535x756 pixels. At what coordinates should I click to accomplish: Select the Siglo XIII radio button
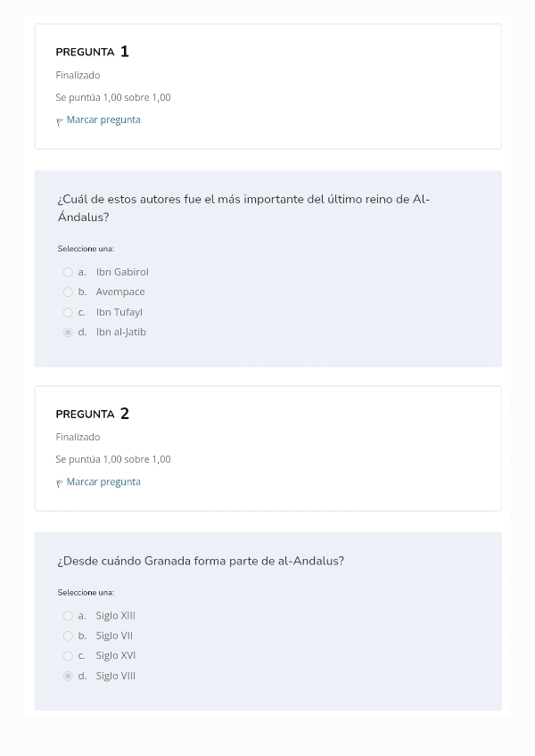point(68,616)
